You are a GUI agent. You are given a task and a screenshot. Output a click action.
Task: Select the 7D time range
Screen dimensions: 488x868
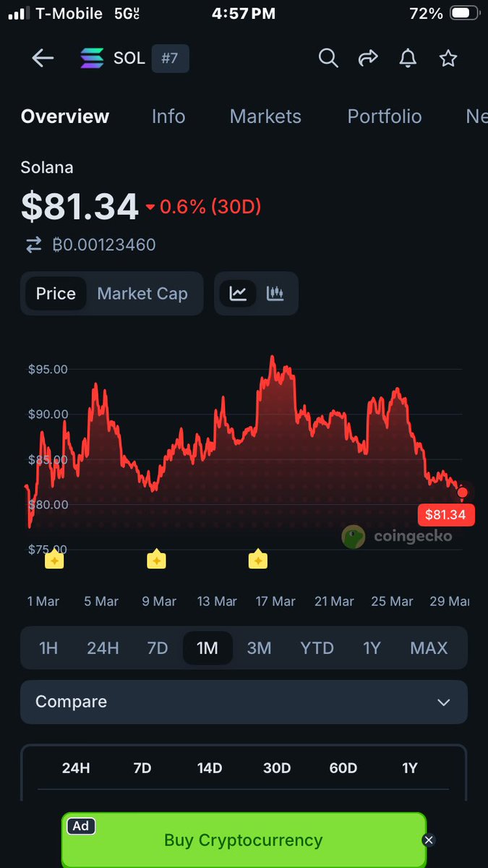click(158, 647)
